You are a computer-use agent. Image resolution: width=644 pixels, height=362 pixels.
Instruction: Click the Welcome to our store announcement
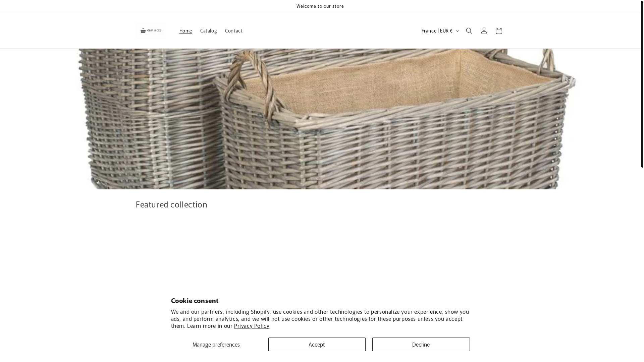tap(320, 6)
